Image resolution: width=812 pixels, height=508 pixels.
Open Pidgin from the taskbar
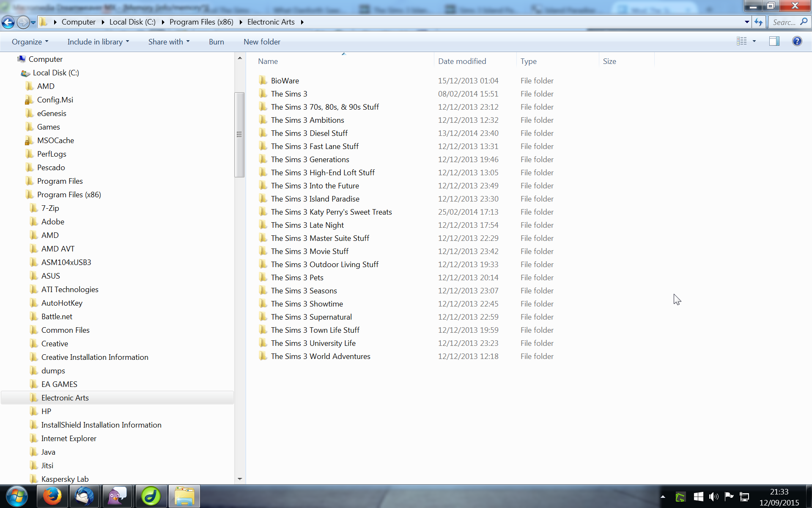(117, 496)
